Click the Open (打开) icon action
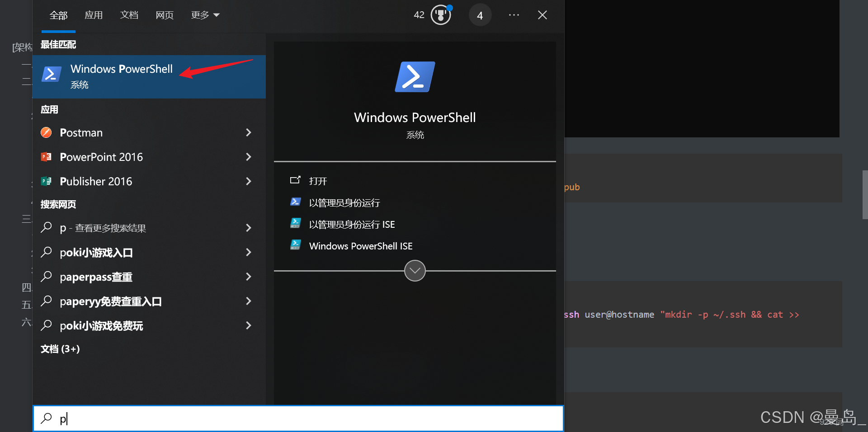Screen dimensions: 868x432 point(295,180)
